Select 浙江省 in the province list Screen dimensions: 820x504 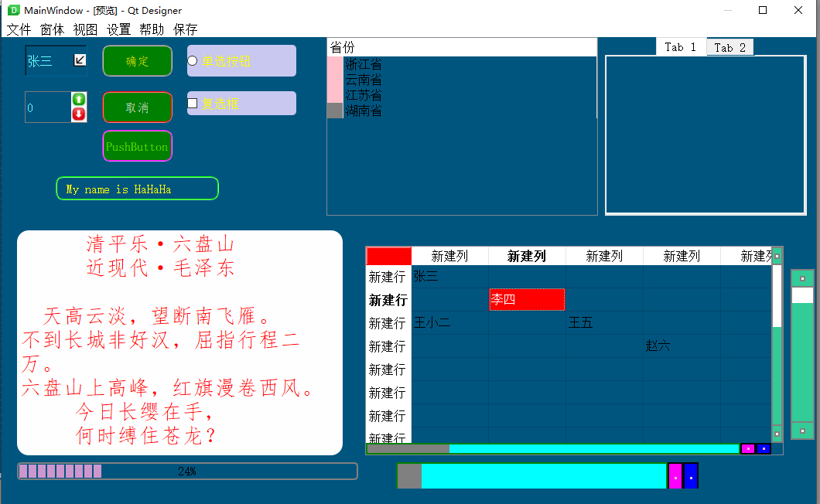coord(363,64)
